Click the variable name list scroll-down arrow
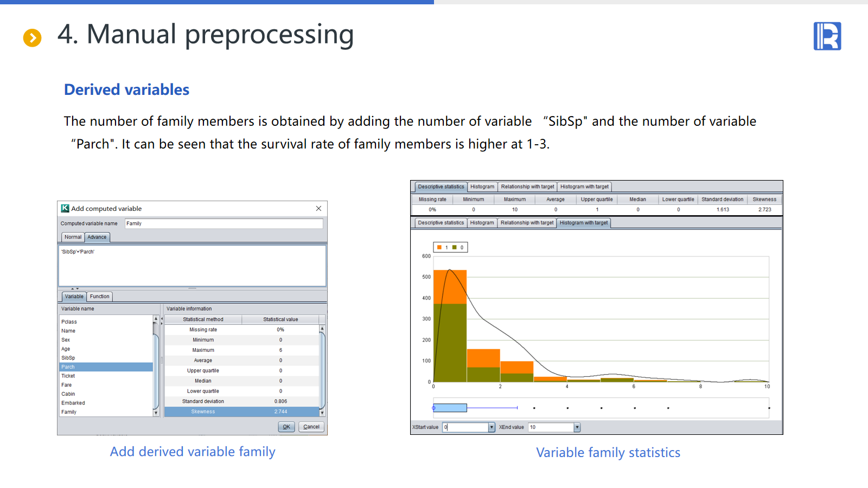The image size is (868, 488). click(x=156, y=413)
